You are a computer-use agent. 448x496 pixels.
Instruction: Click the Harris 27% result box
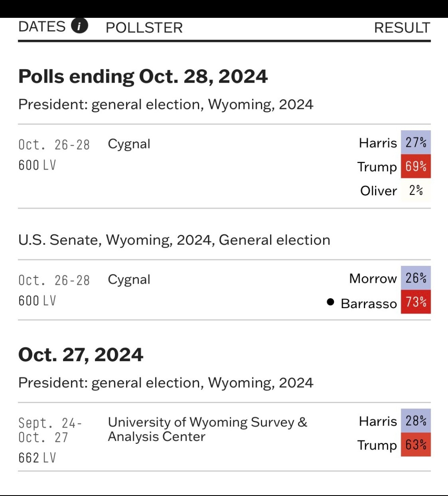[x=416, y=142]
